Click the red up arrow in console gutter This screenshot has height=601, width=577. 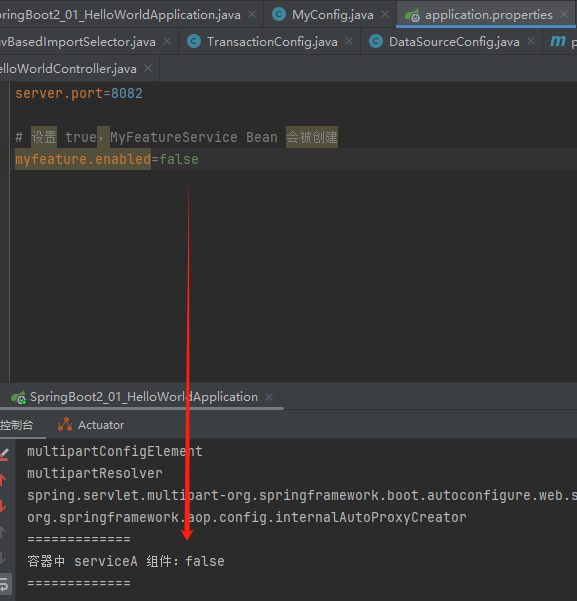click(3, 480)
